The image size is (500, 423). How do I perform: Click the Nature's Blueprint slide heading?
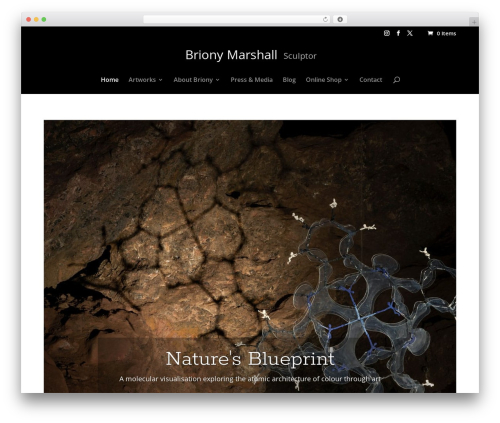[x=250, y=359]
